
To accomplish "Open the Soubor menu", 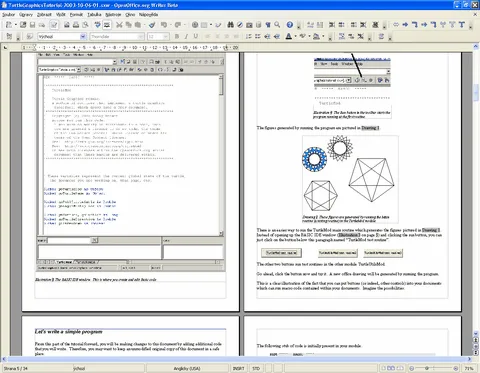I will coord(9,14).
